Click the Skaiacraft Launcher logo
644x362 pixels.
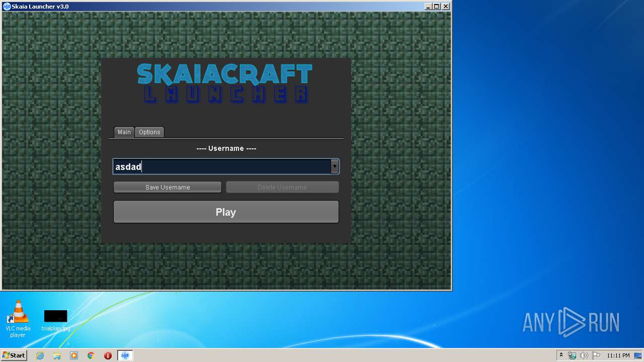coord(224,83)
